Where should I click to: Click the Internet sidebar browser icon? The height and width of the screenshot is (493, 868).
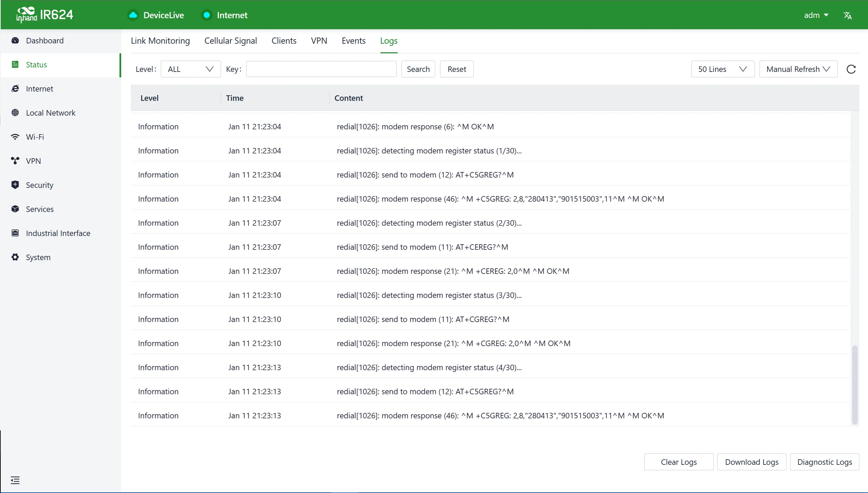[15, 89]
